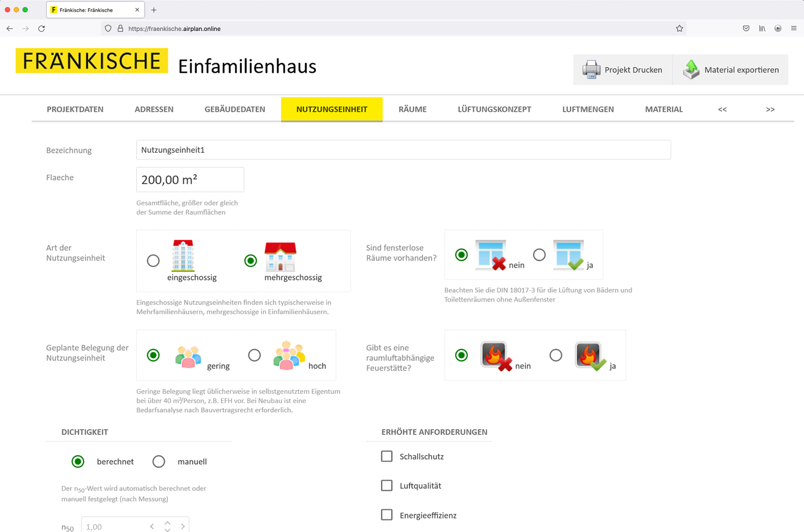Click the printer icon for Projekt Drucken

point(591,69)
